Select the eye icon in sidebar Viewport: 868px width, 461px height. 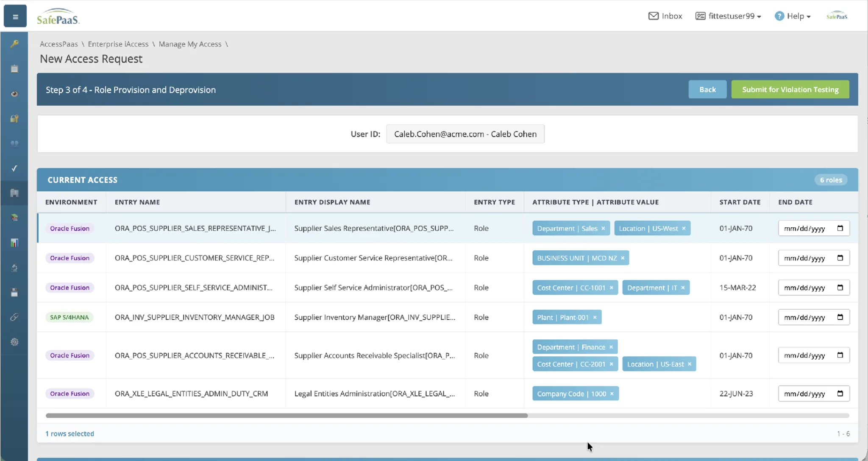point(14,94)
